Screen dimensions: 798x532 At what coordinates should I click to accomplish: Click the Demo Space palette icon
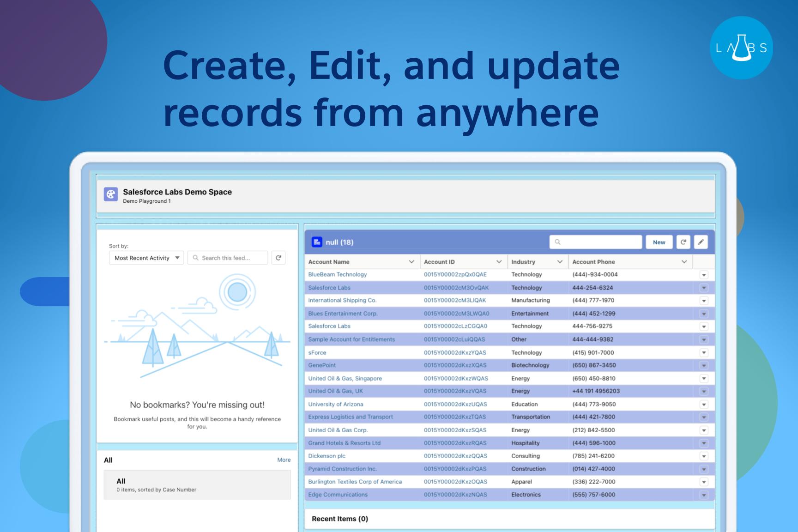pyautogui.click(x=111, y=194)
